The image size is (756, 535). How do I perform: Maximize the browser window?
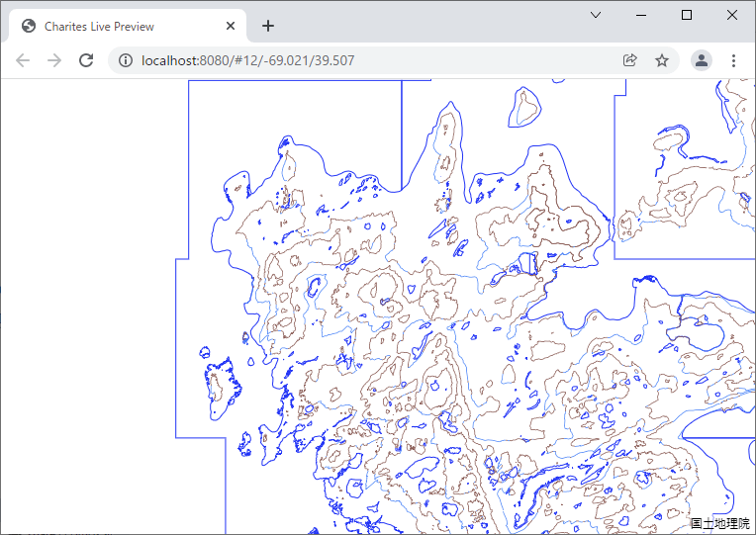(x=687, y=15)
